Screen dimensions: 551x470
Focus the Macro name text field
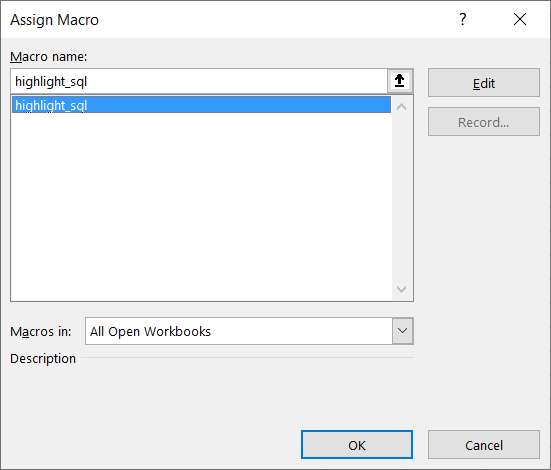[x=199, y=81]
